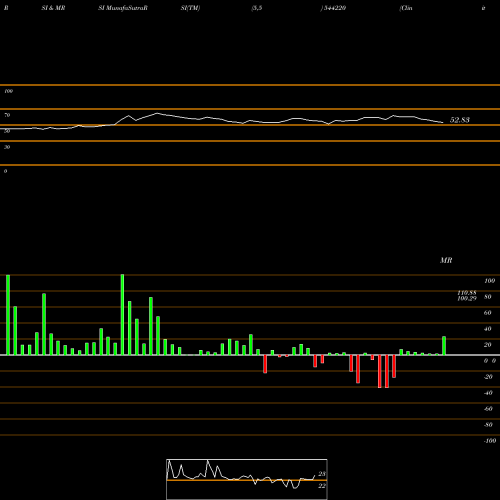Screen dimensions: 500x500
Task: Click the final green MR bar before axis labels
Action: [x=444, y=346]
